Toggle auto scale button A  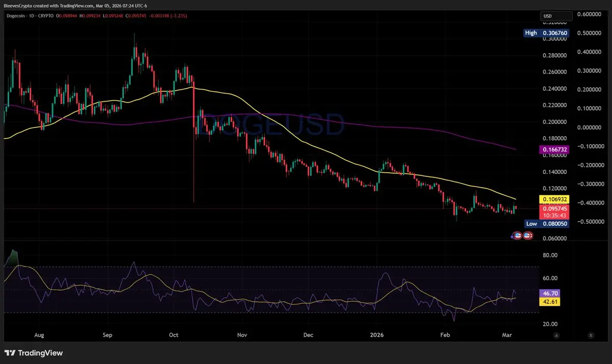coord(556,335)
